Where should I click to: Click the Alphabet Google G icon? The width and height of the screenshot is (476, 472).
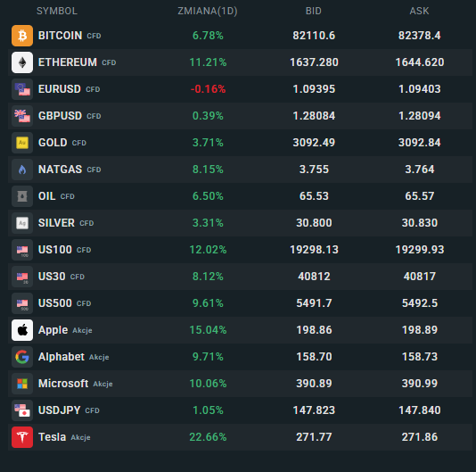22,357
